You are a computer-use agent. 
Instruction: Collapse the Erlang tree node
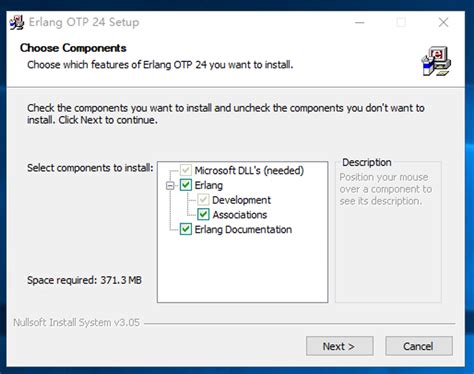coord(170,185)
